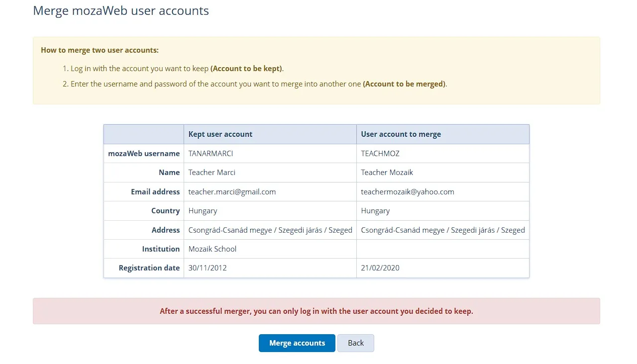
Task: Click registration date 21/02/2020
Action: (380, 268)
